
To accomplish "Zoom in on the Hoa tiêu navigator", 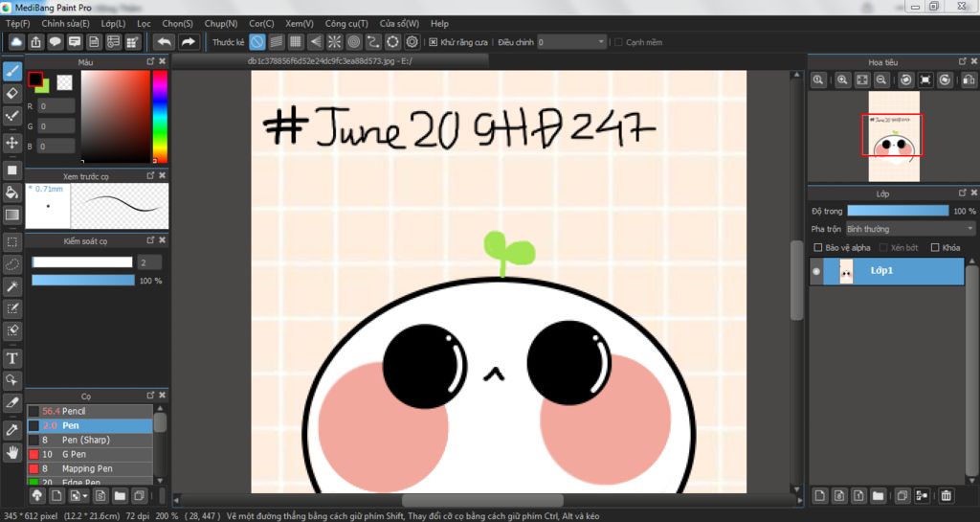I will pyautogui.click(x=842, y=80).
